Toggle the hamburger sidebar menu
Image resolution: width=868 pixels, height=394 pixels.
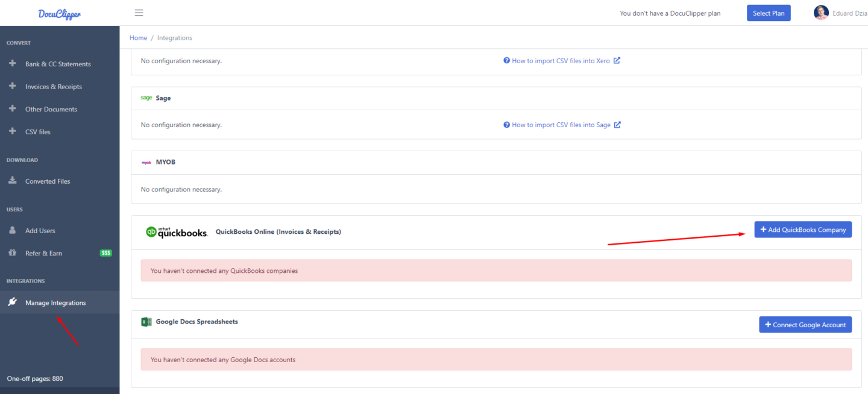(x=139, y=13)
